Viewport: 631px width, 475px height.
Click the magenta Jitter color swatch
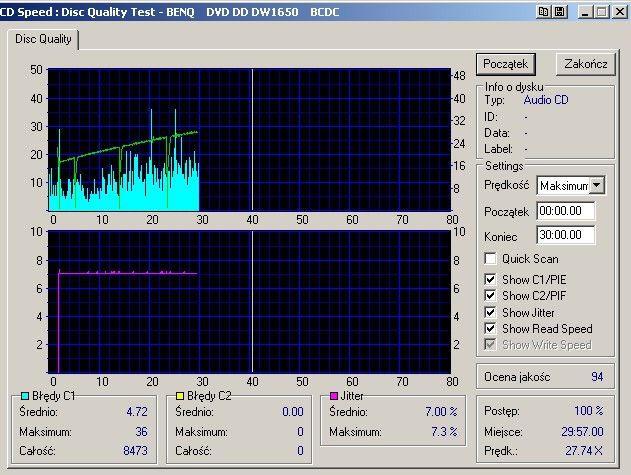[x=334, y=396]
